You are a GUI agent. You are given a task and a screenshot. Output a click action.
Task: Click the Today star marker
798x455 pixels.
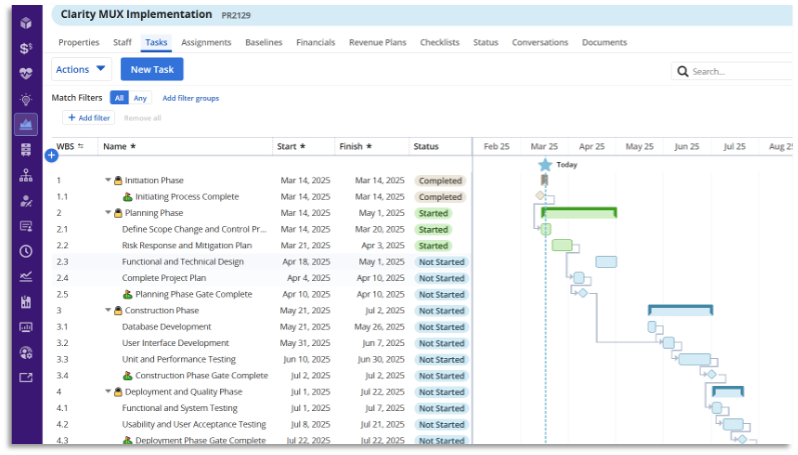(x=545, y=164)
